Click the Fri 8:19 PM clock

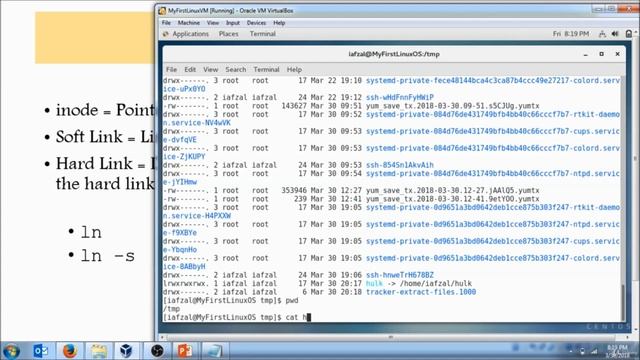click(571, 34)
